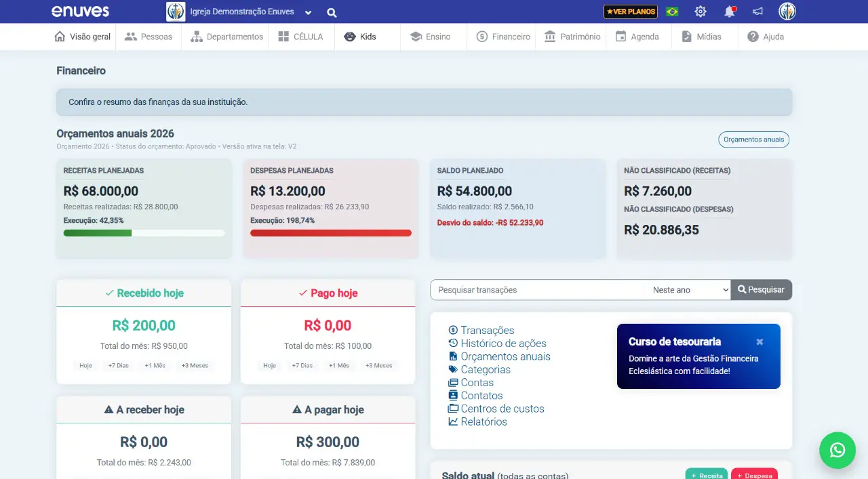
Task: Click the church logo beside institution name
Action: point(176,12)
